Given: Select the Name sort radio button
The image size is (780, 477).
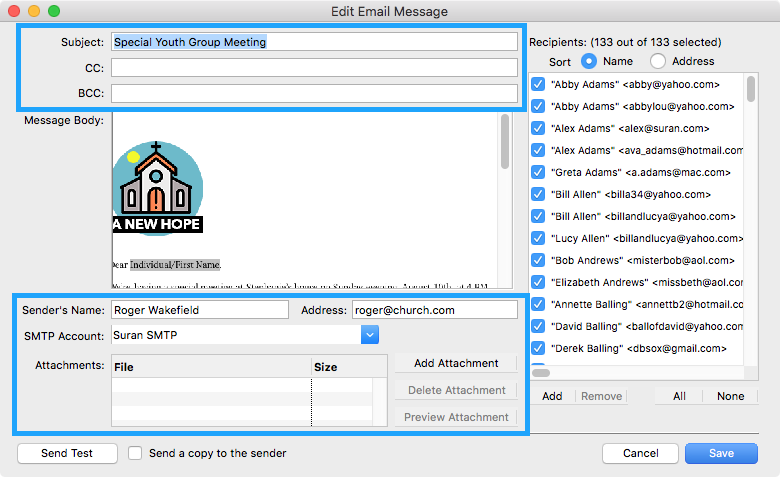Looking at the screenshot, I should (589, 61).
